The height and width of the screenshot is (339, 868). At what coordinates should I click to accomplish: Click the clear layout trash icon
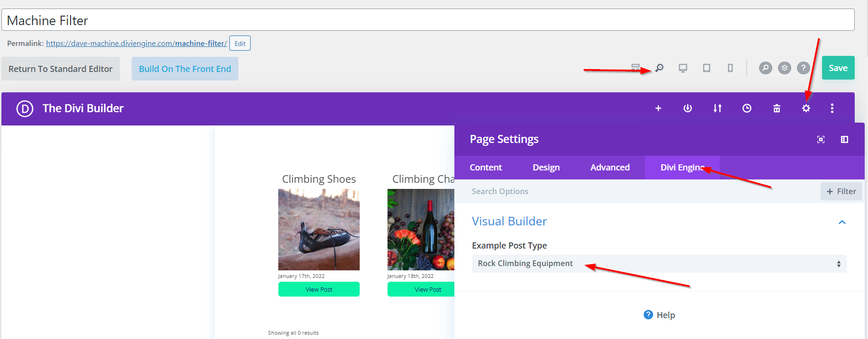tap(777, 108)
